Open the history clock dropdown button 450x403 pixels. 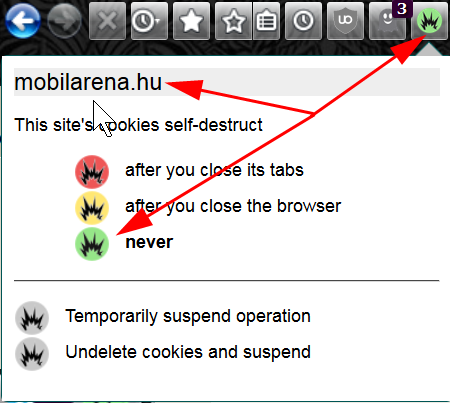point(149,21)
